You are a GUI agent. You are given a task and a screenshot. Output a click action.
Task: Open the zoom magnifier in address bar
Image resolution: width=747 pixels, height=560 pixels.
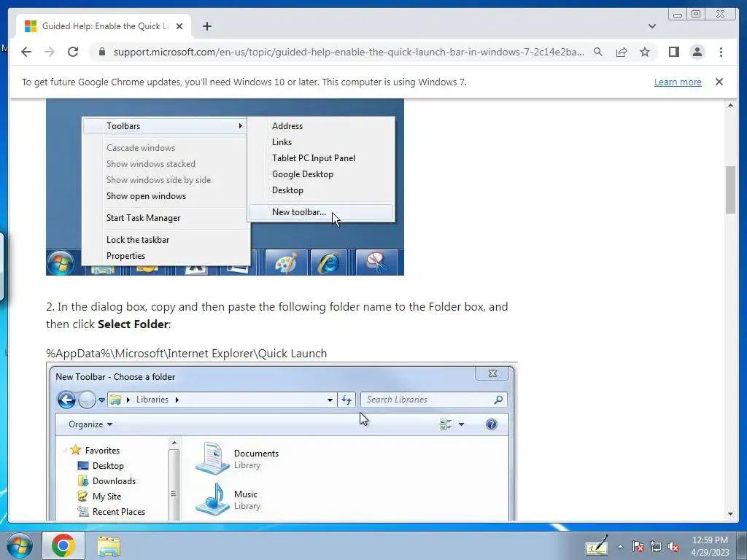pos(598,52)
